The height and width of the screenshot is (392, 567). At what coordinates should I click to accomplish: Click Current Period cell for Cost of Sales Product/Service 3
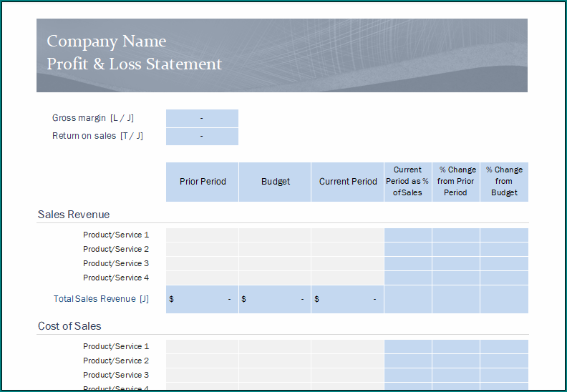(x=347, y=375)
